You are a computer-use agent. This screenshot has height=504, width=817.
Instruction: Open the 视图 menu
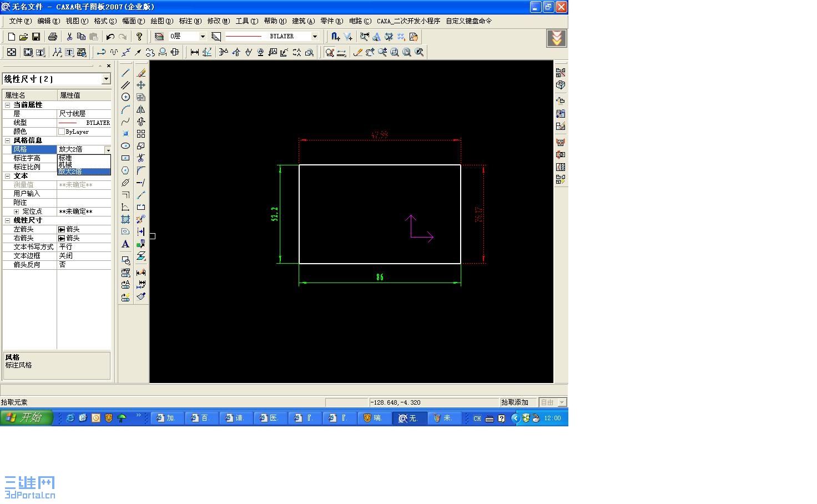click(77, 21)
